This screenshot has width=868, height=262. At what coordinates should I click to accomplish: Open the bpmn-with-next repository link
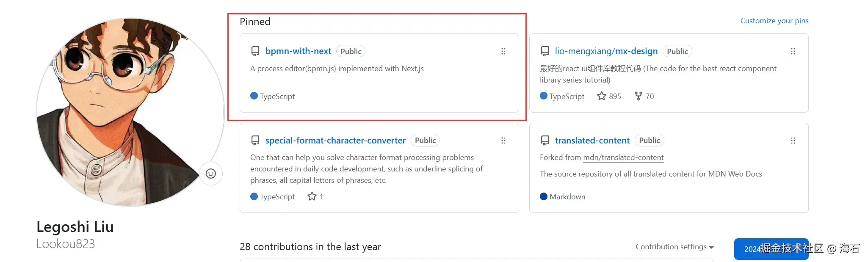298,51
